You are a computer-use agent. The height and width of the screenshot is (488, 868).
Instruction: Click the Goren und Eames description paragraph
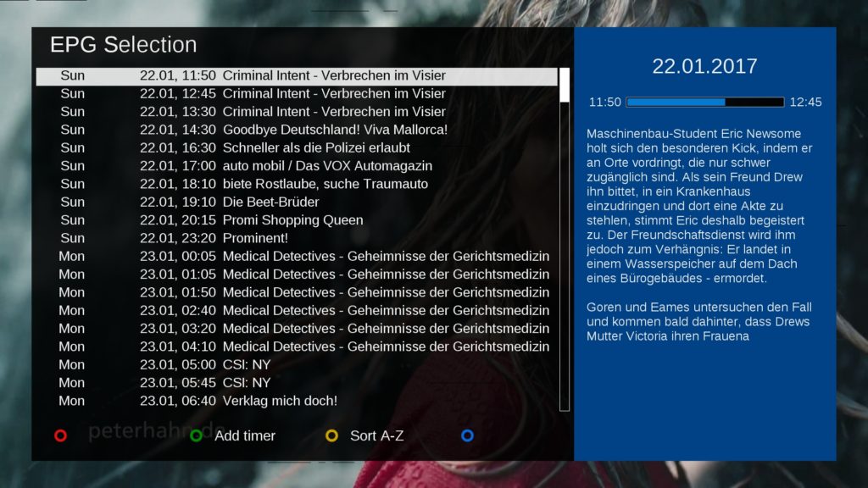point(698,321)
